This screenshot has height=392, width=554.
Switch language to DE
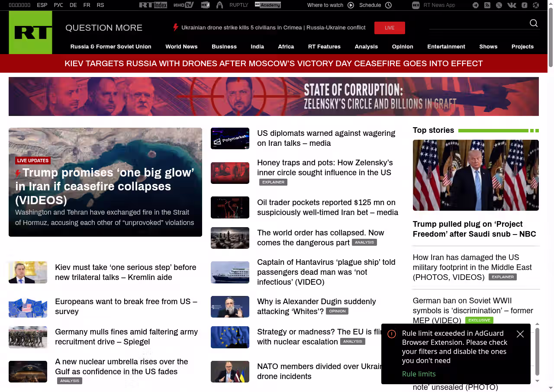[73, 5]
